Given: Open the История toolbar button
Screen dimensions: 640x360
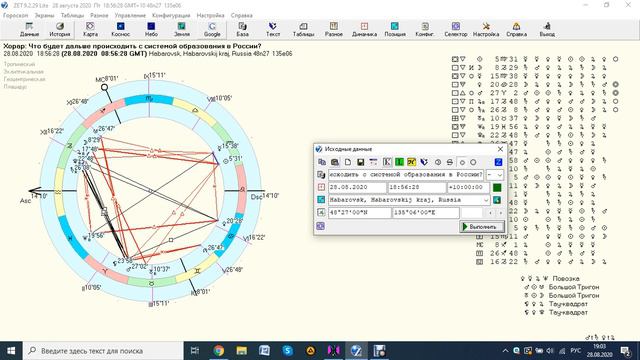Looking at the screenshot, I should [x=60, y=30].
